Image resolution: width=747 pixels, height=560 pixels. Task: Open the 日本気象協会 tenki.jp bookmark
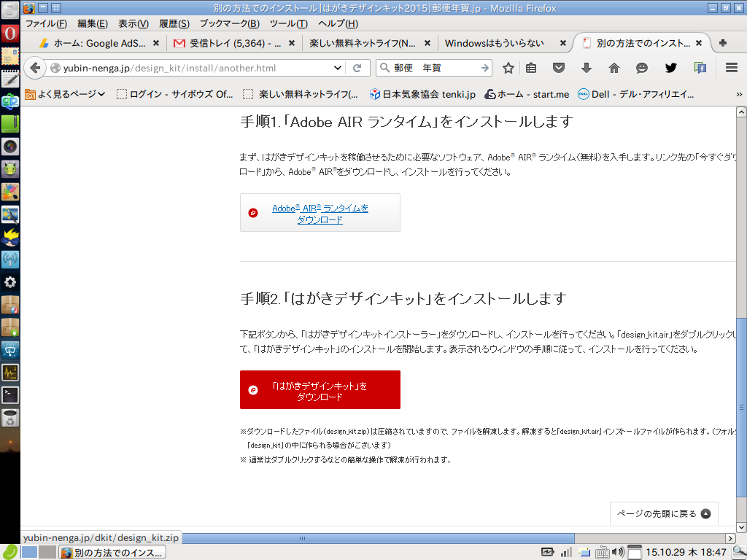coord(422,94)
